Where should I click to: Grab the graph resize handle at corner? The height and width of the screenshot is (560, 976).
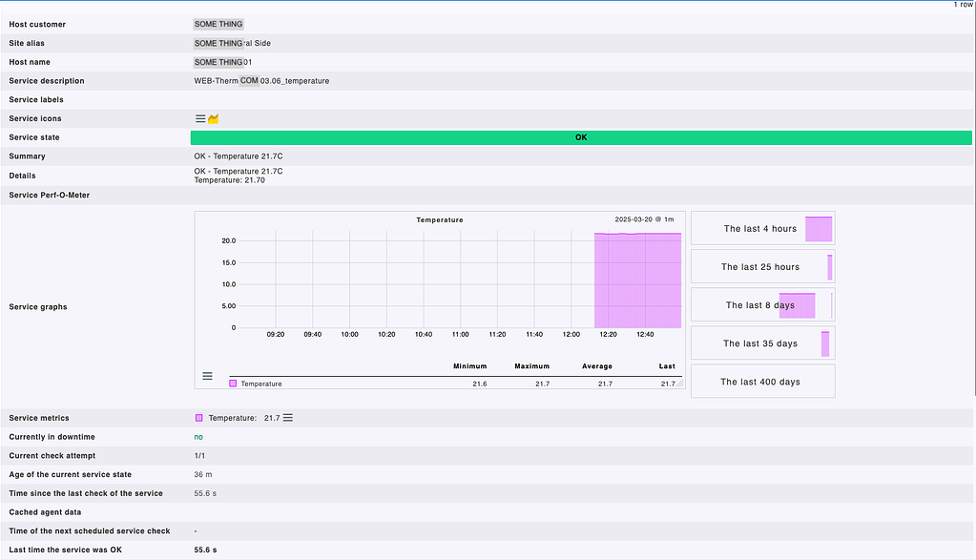click(680, 384)
